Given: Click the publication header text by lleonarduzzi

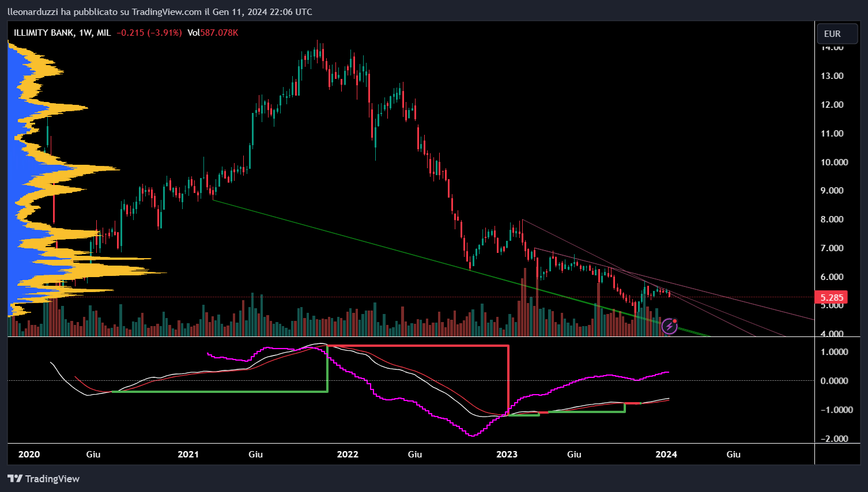Looking at the screenshot, I should [x=160, y=12].
